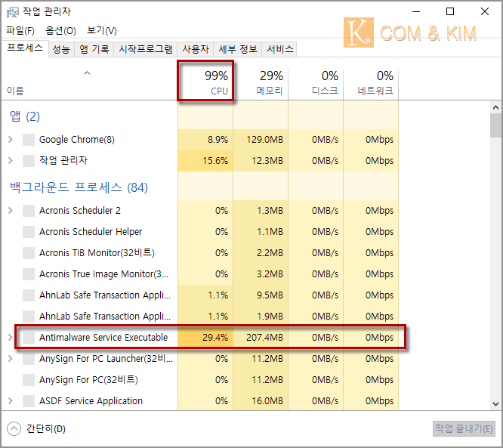Viewport: 503px width, 448px height.
Task: Expand the Antimalware Service Executable entry
Action: tap(11, 338)
